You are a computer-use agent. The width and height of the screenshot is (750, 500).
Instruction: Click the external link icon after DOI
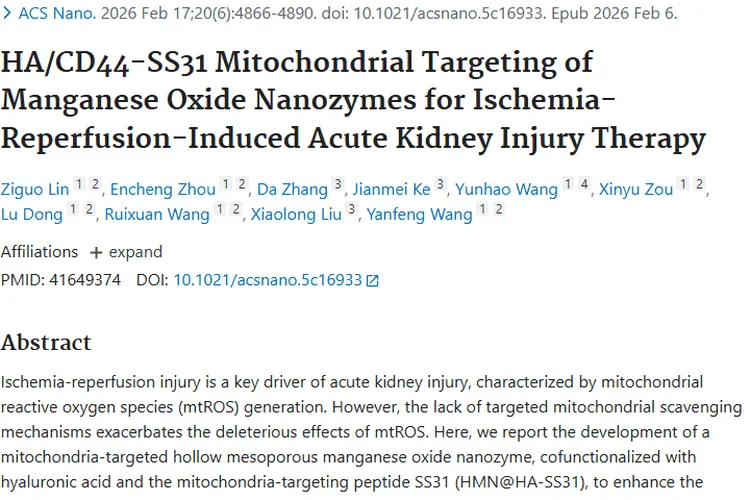[373, 281]
